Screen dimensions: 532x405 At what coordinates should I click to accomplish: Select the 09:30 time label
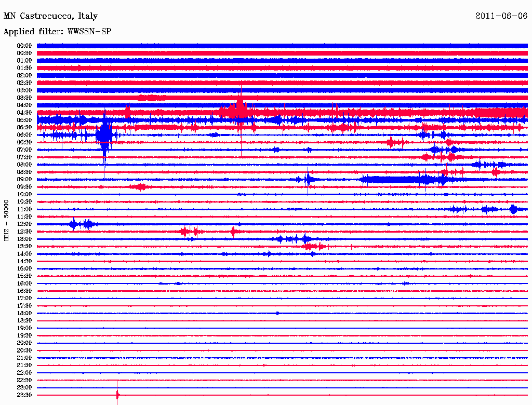pyautogui.click(x=24, y=187)
